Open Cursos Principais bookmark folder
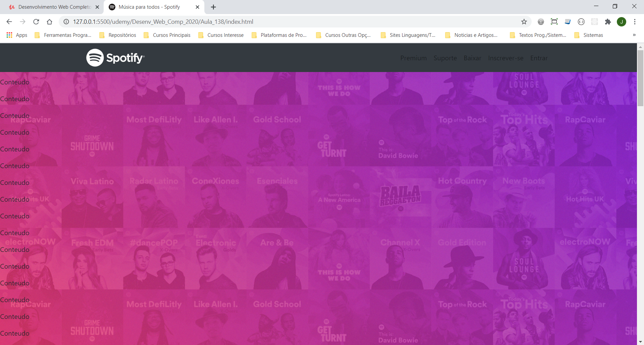Screen dimensions: 644x345 [x=167, y=35]
